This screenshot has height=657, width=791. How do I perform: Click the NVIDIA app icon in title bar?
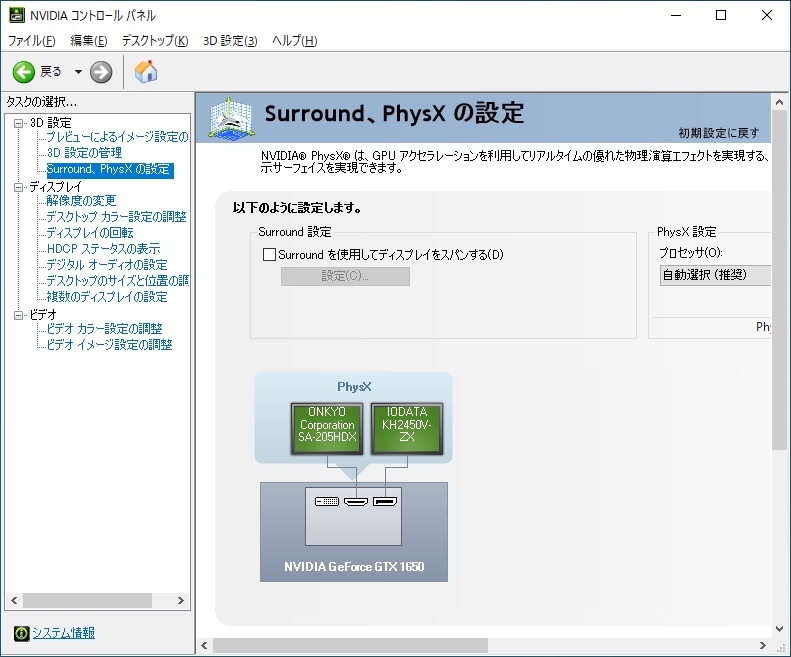tap(17, 15)
